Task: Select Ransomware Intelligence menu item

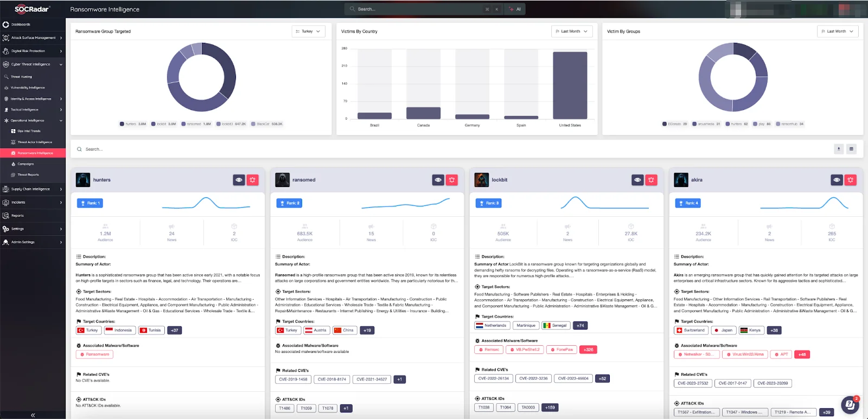Action: point(33,153)
